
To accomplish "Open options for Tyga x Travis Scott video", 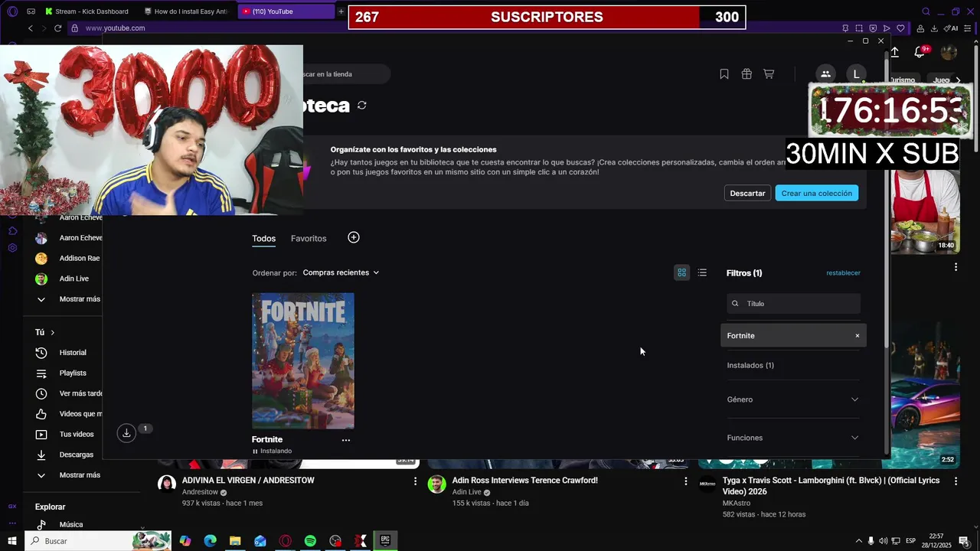I will pos(955,481).
